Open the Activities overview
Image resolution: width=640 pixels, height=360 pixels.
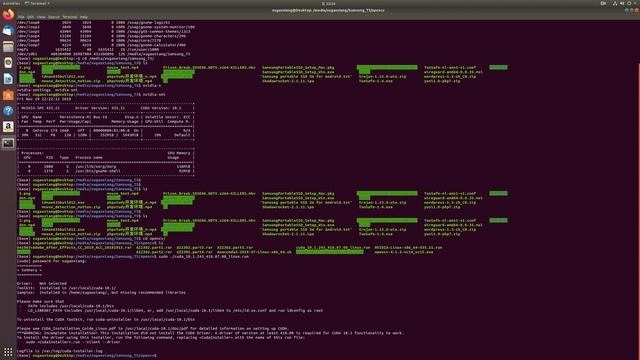[x=11, y=3]
